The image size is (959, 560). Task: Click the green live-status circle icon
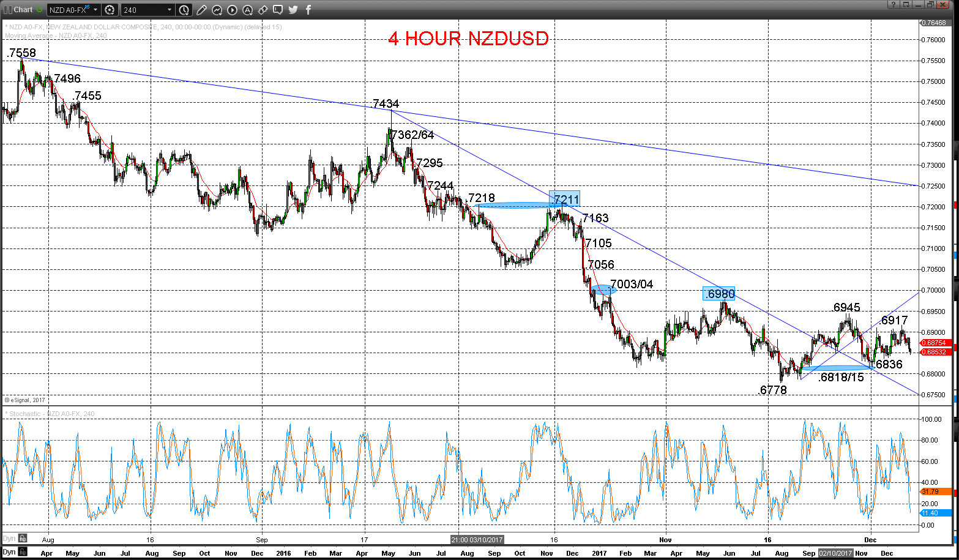pyautogui.click(x=40, y=10)
